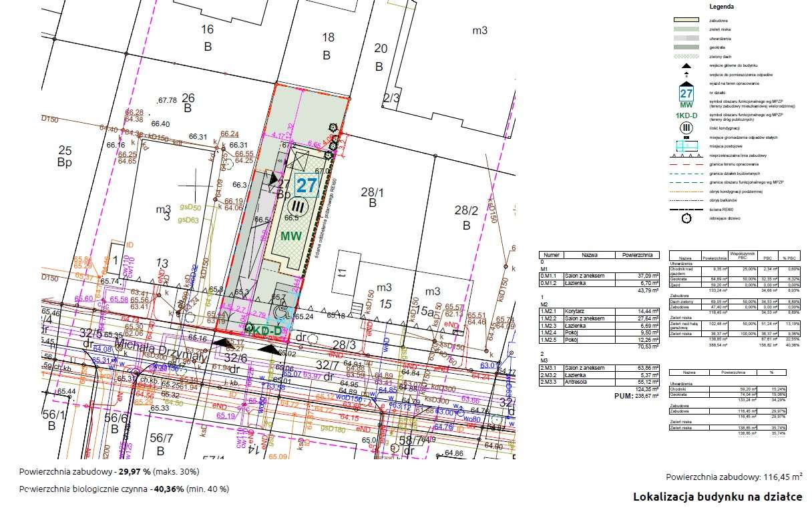
Task: Click parcel label 28/1 B on the plan
Action: coord(371,198)
